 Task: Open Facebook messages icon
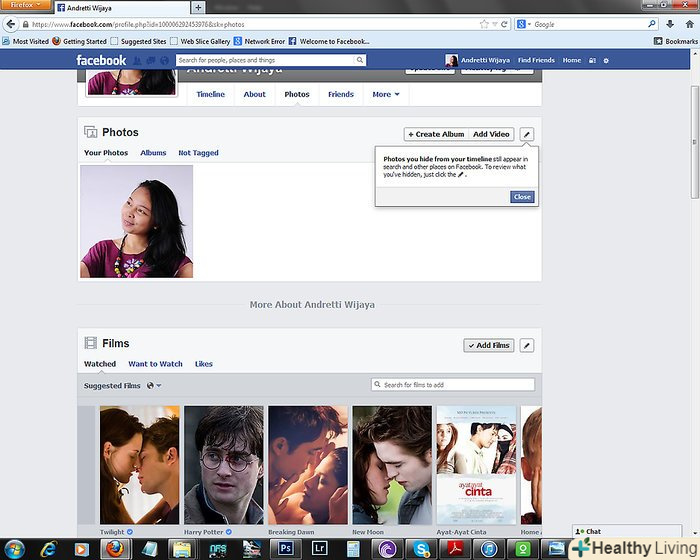[151, 60]
